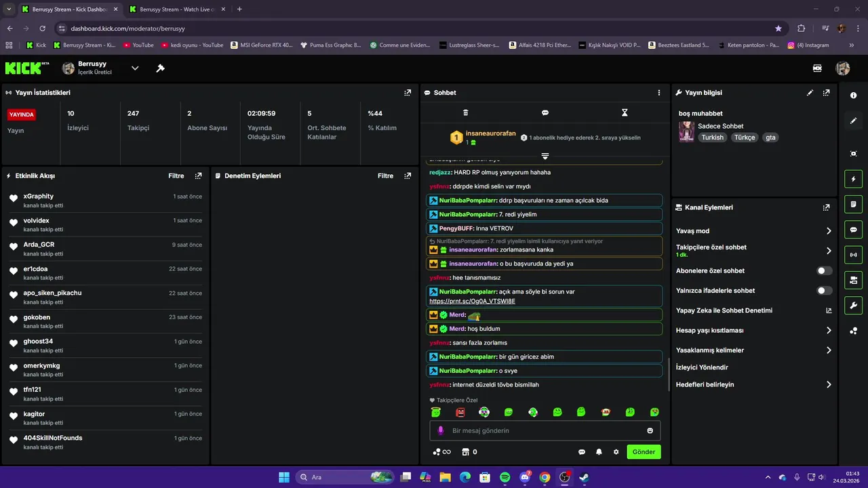Toggle the chat bubble widget in right sidebar
Image resolution: width=868 pixels, height=488 pixels.
[x=853, y=230]
